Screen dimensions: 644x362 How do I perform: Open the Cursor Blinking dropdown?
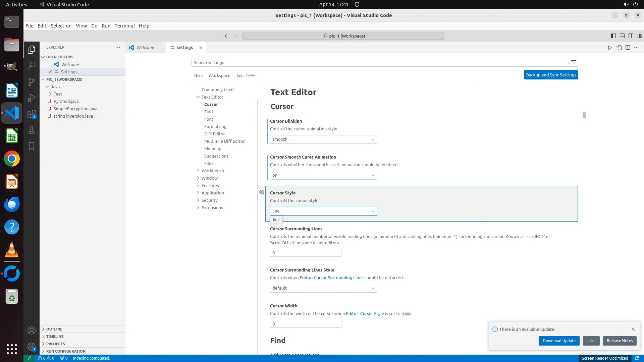click(x=323, y=139)
